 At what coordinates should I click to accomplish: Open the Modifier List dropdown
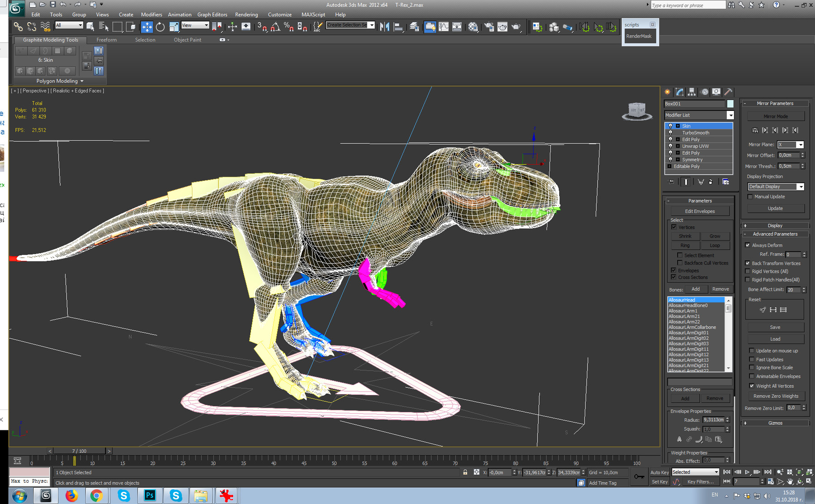(x=730, y=115)
